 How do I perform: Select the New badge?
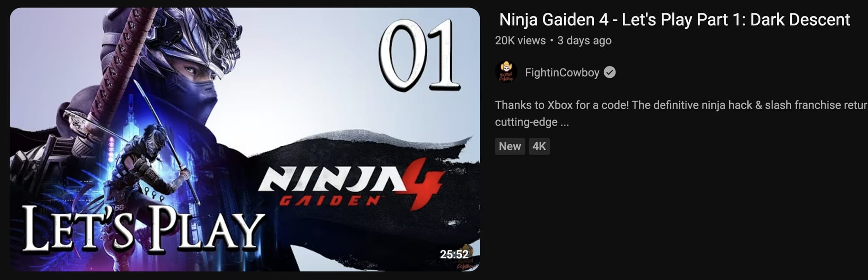coord(510,146)
